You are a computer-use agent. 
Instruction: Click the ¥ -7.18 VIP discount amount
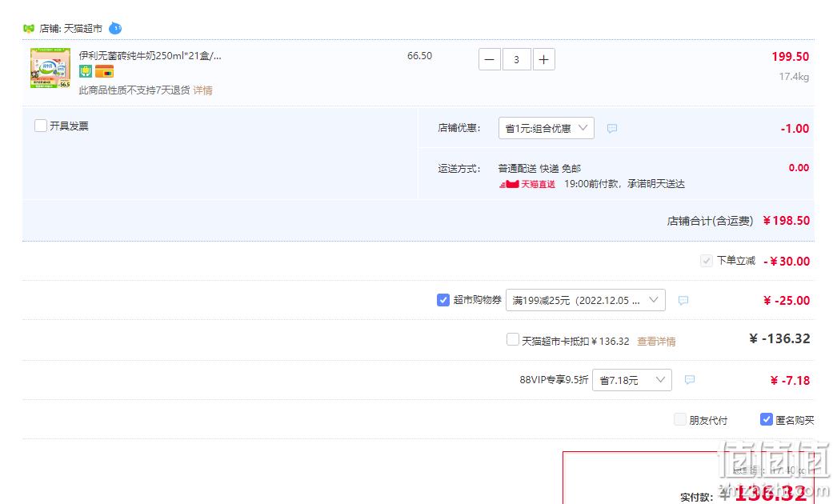point(790,381)
